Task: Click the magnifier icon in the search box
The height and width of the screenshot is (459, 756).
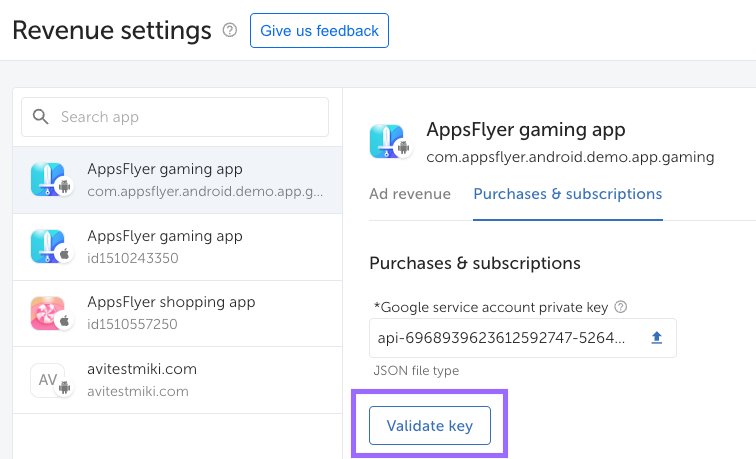Action: [41, 117]
